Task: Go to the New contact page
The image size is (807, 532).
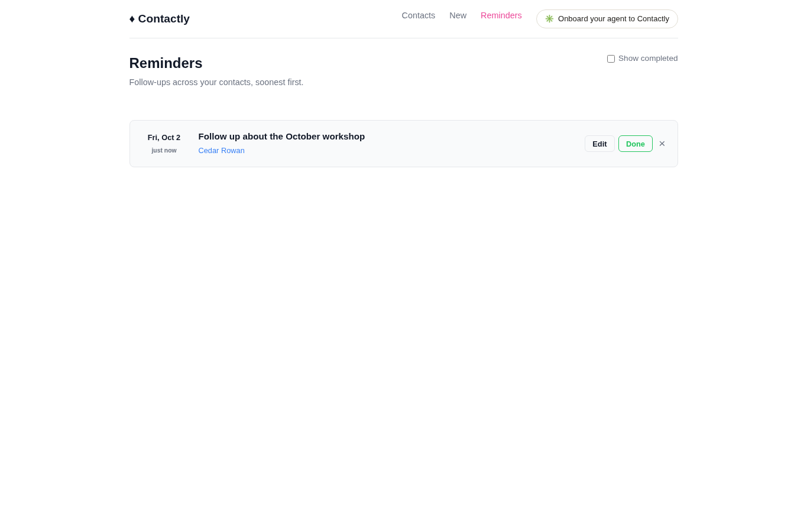Action: tap(458, 15)
